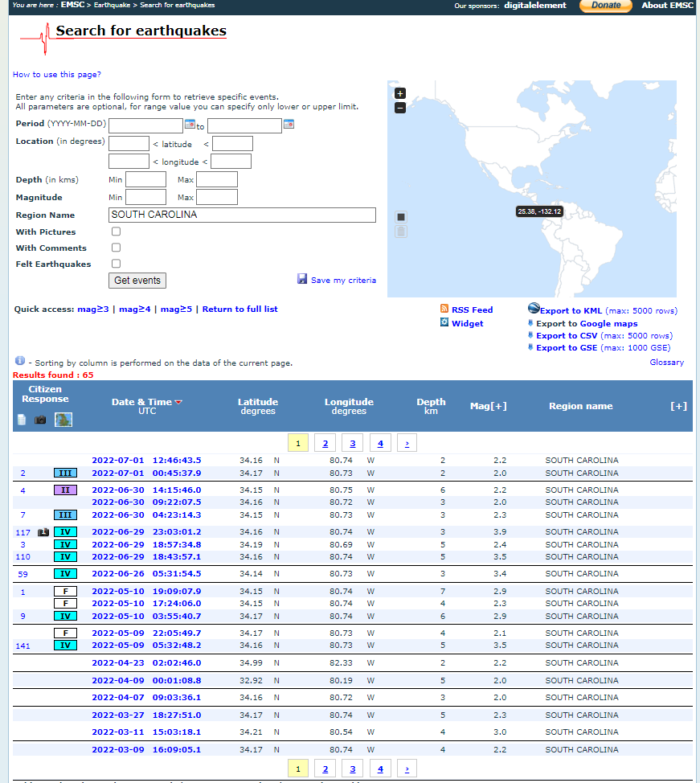
Task: Click the Depth Min input field
Action: 145,179
